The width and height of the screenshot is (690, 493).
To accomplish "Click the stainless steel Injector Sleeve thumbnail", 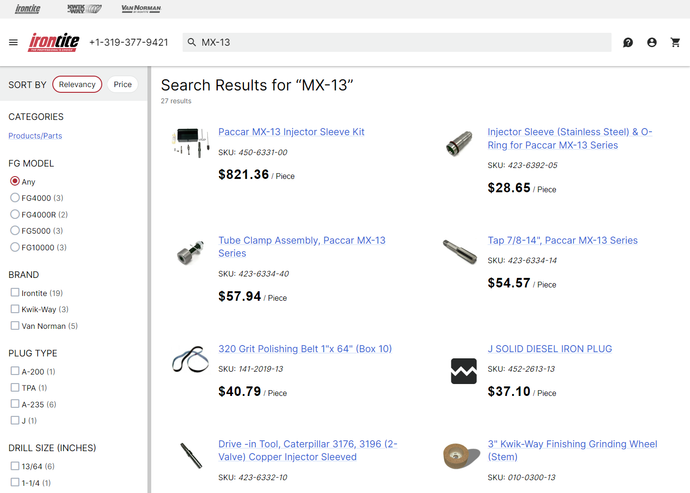I will [x=459, y=143].
